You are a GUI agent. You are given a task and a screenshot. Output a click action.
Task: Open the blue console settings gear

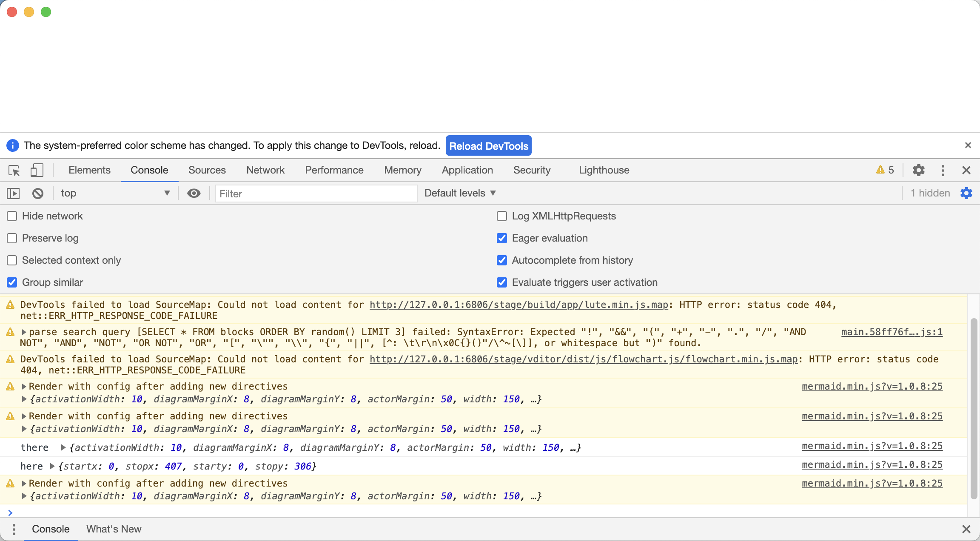pos(966,193)
